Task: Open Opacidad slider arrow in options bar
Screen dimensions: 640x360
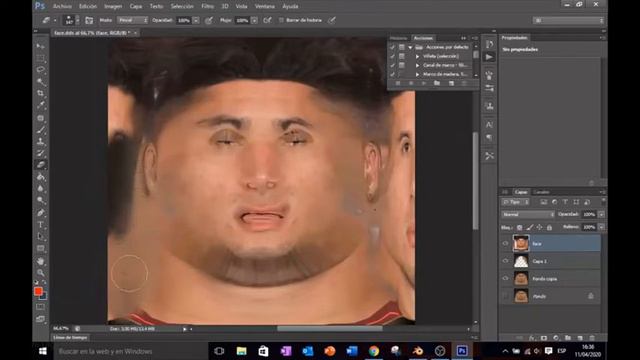Action: point(196,20)
